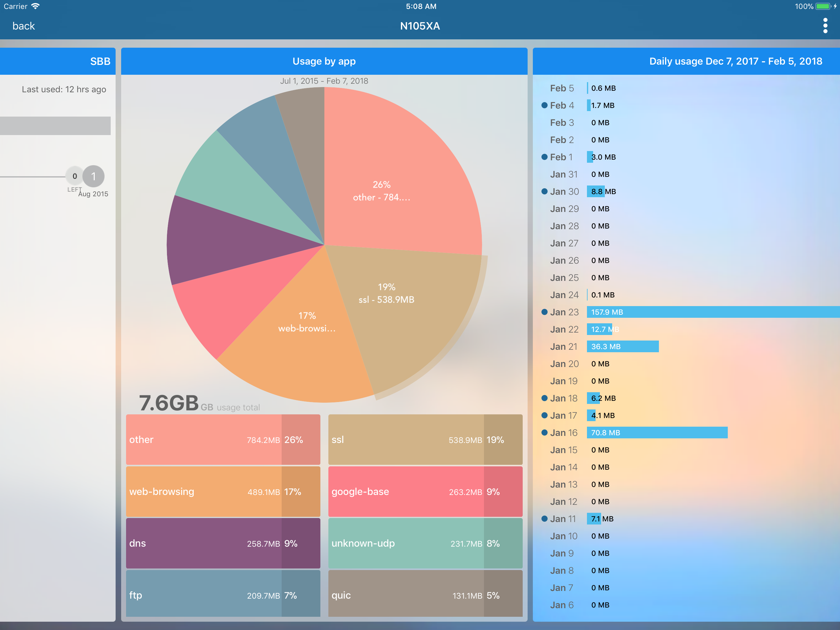Select the Usage by app panel header
This screenshot has width=840, height=630.
click(324, 61)
